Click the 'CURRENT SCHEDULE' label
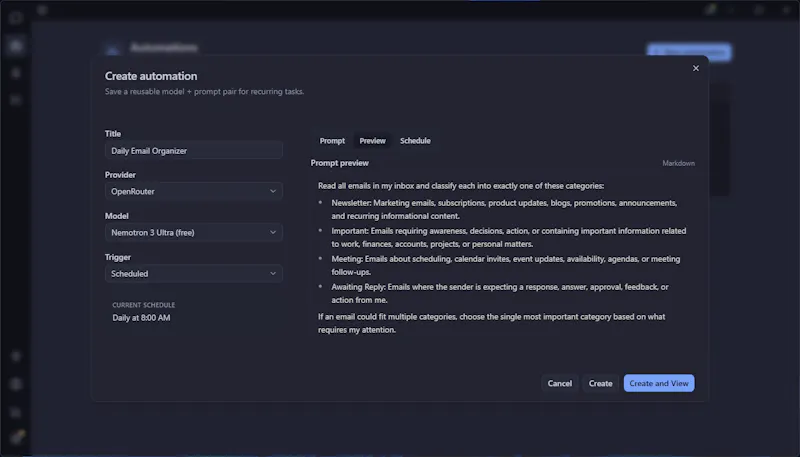Image resolution: width=800 pixels, height=457 pixels. click(143, 305)
